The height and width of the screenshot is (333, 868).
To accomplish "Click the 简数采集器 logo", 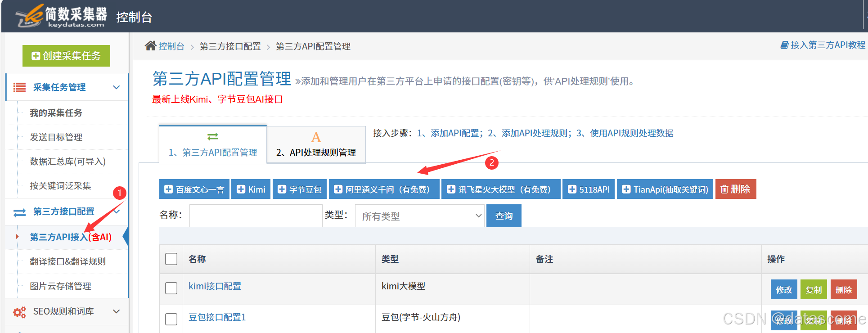I will coord(62,17).
